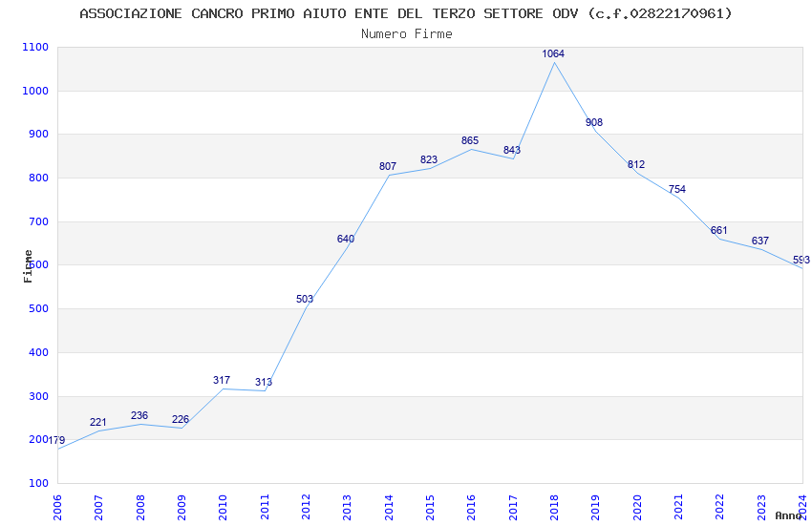Click the x-axis year 2011
The width and height of the screenshot is (812, 525).
[265, 508]
